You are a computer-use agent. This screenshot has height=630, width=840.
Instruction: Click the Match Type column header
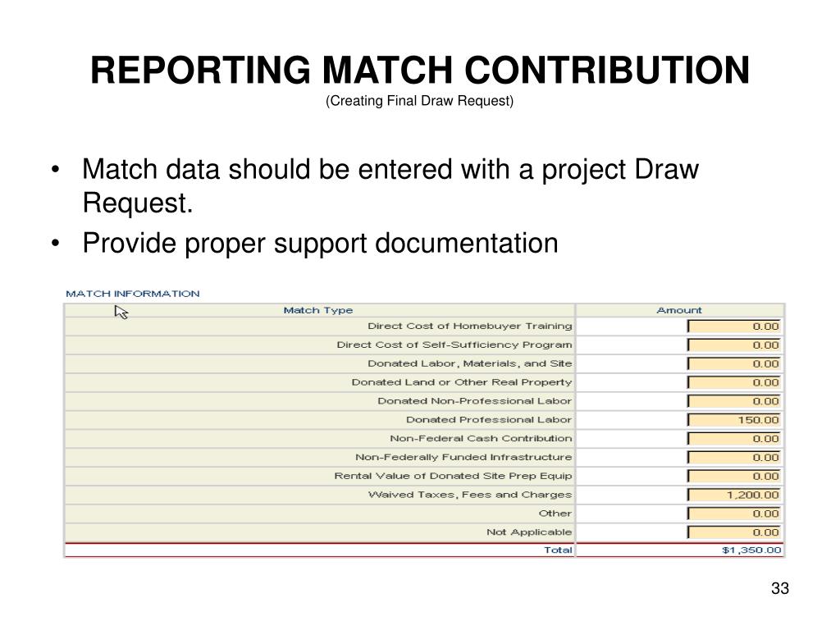318,310
